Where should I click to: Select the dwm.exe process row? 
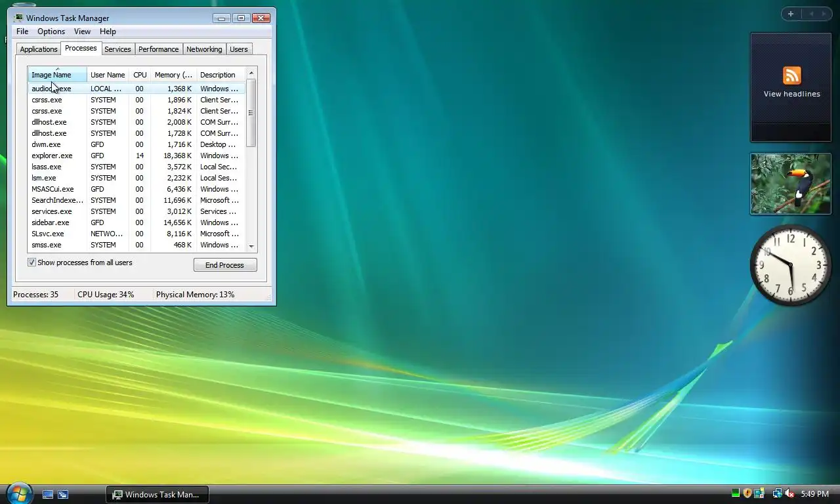click(136, 144)
